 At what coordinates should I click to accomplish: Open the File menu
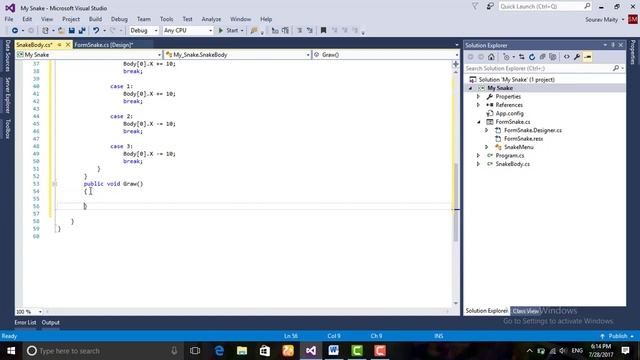9,19
